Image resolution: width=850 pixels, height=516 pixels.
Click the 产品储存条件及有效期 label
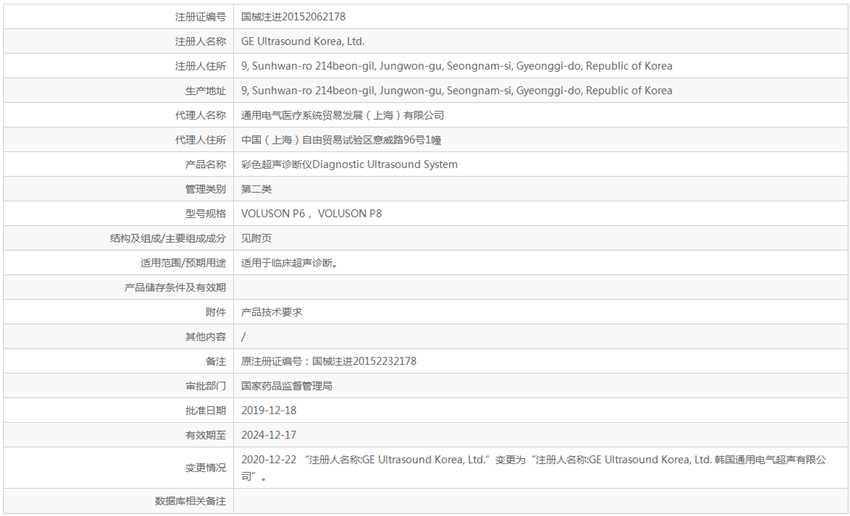coord(175,287)
